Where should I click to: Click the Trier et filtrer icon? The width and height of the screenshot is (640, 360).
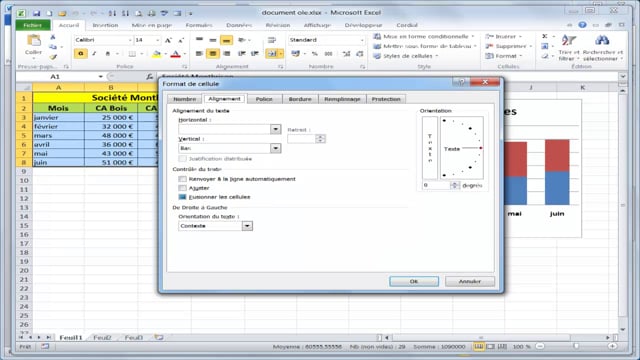pos(569,41)
